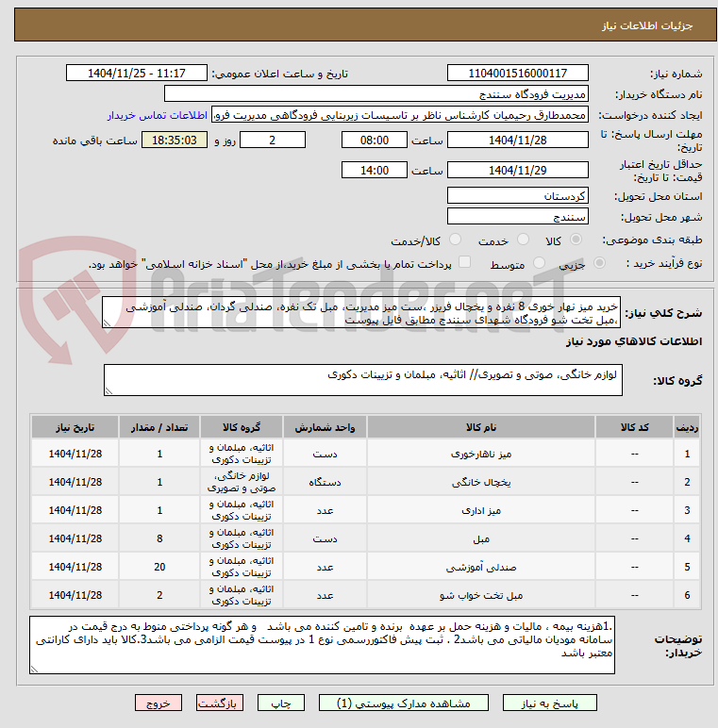Click price validity date 1404/11/29 field
Image resolution: width=718 pixels, height=728 pixels.
coord(517,170)
